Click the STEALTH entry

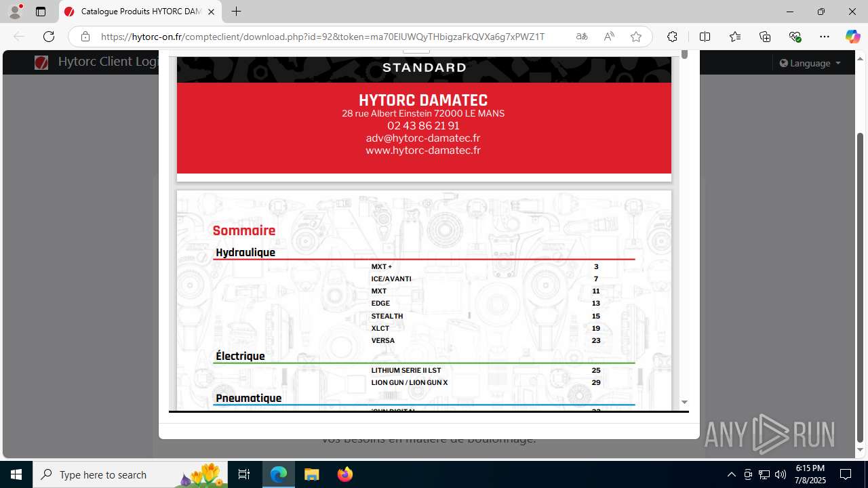tap(387, 317)
